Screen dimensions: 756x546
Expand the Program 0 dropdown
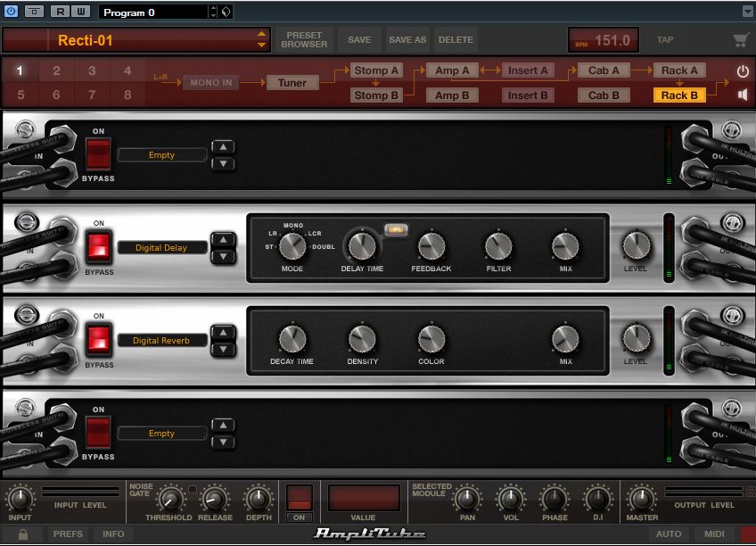[x=212, y=12]
